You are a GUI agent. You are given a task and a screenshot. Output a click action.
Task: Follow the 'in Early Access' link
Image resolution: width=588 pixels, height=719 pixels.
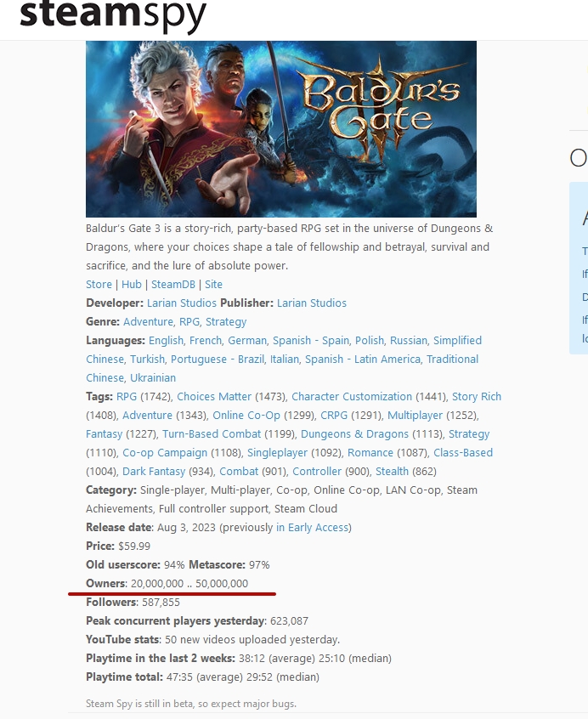312,528
